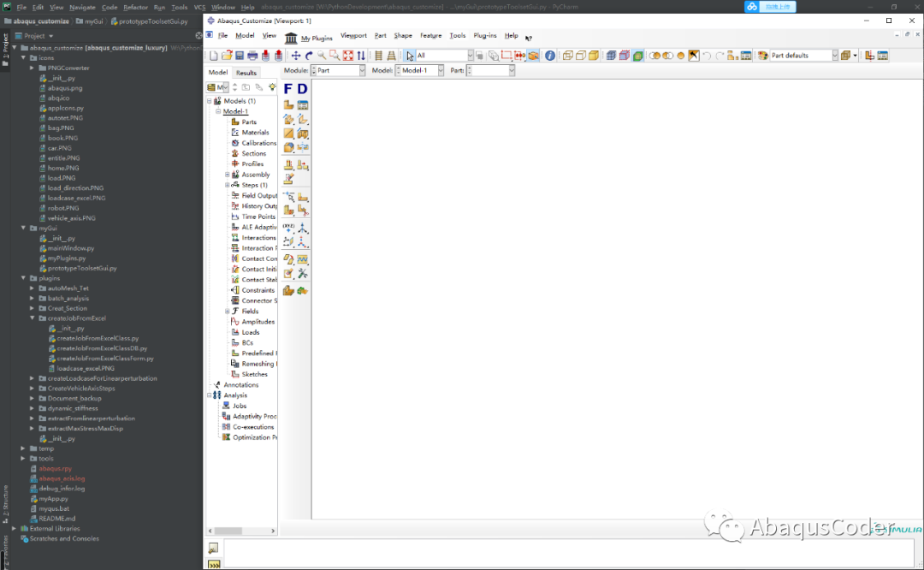Click the Cycle Views arrows icon
Screen dimensions: 924x570
(x=361, y=56)
